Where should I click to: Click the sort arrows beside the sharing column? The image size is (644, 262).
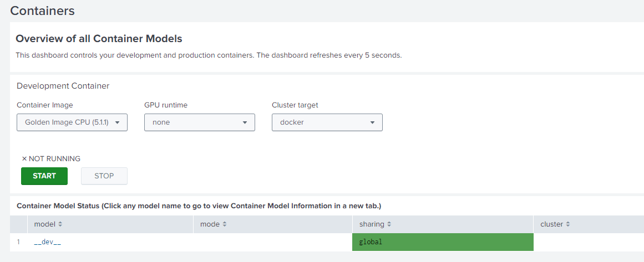(389, 224)
